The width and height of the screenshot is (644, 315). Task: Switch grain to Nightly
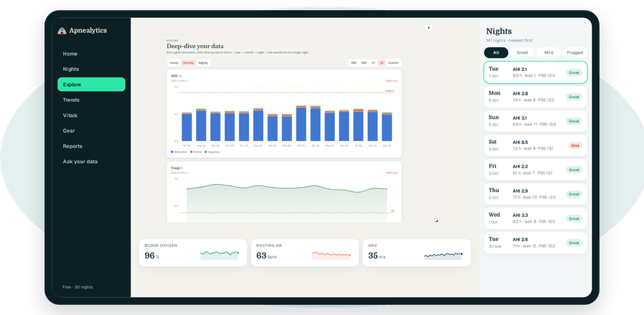(x=203, y=63)
